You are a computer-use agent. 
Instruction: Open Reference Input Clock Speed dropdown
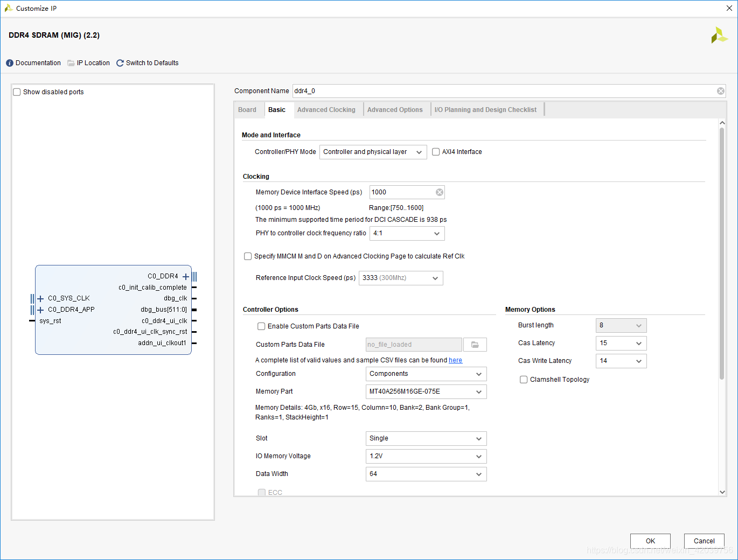click(401, 278)
